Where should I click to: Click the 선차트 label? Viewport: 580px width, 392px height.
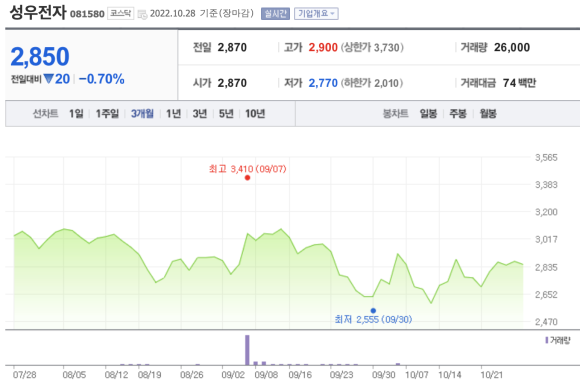[x=46, y=114]
